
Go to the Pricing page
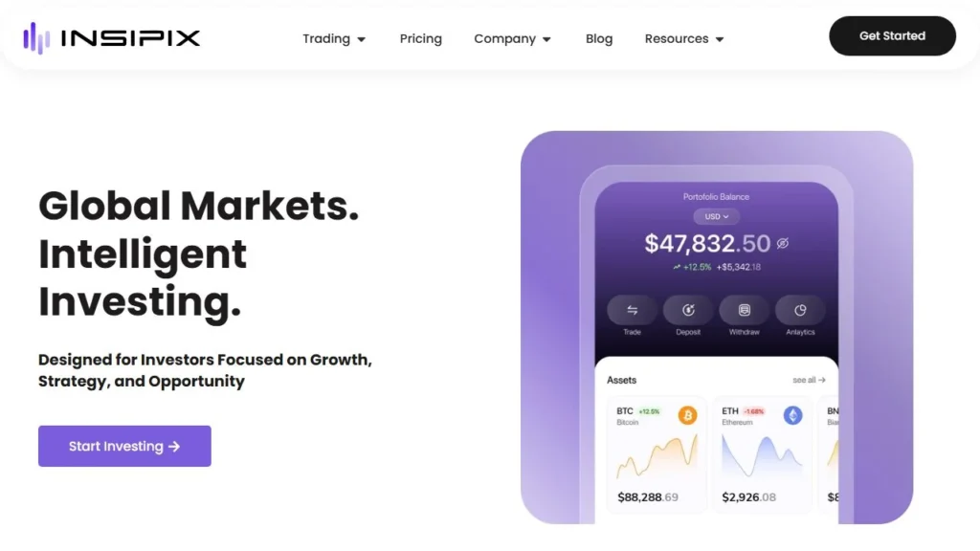pyautogui.click(x=421, y=38)
